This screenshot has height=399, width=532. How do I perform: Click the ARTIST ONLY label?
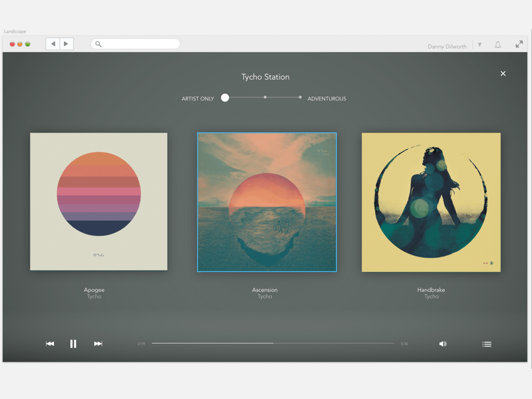click(x=198, y=98)
